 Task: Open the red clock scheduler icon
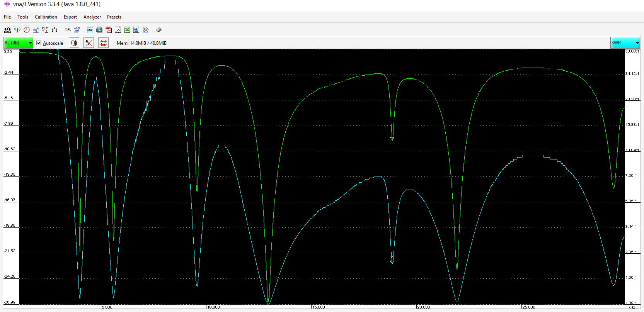point(27,30)
